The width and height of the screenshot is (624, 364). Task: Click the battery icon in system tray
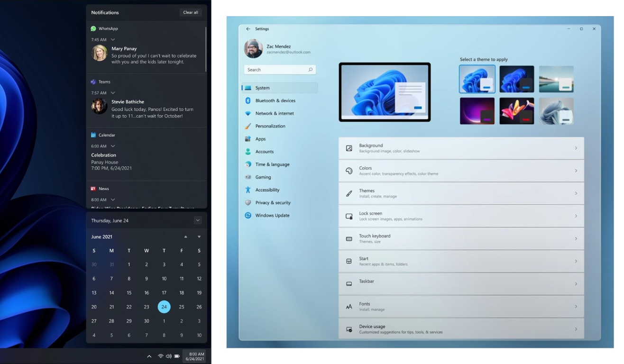pos(177,356)
